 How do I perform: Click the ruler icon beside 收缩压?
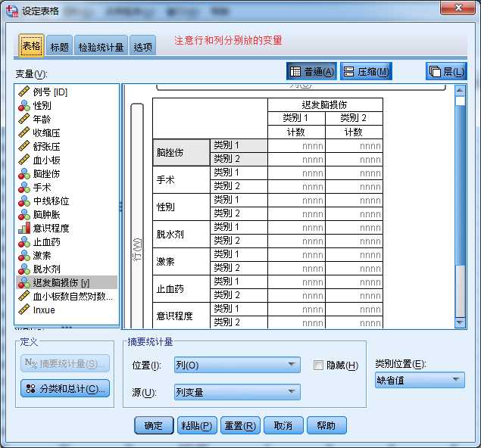tap(24, 132)
